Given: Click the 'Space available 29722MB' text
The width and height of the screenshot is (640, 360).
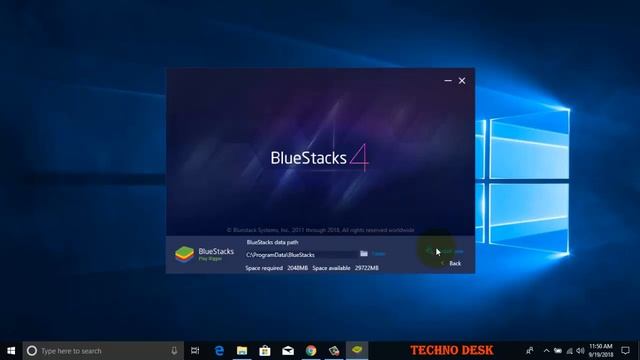Looking at the screenshot, I should (x=345, y=268).
